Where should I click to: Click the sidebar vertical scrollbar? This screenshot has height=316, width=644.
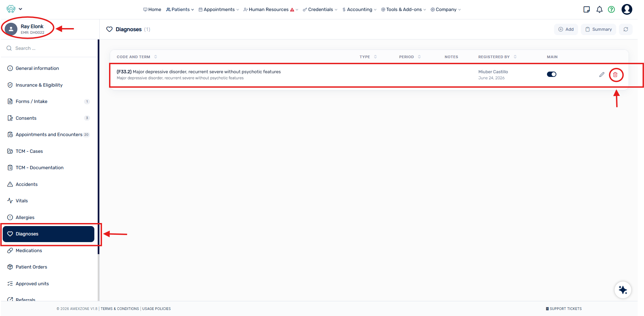98,147
